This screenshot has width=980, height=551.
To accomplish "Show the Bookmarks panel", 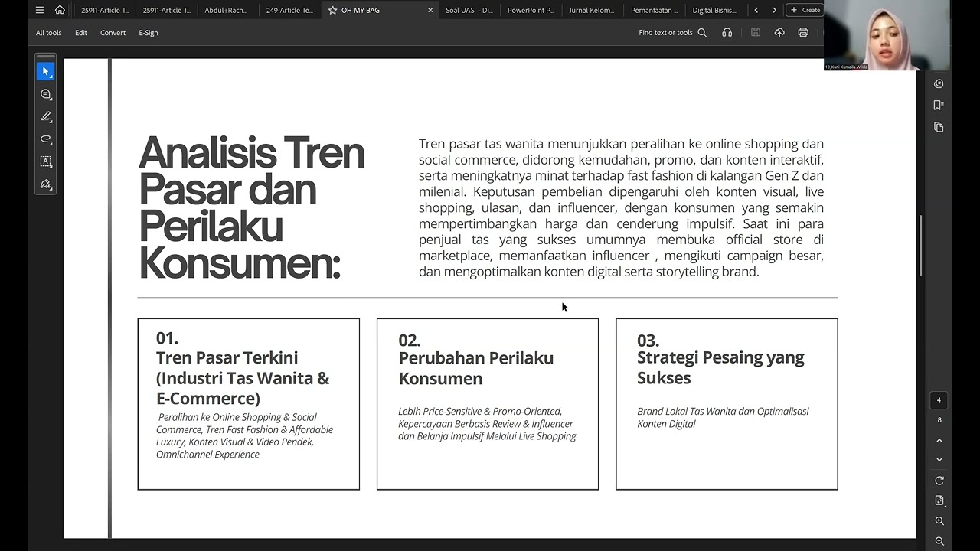I will click(x=939, y=105).
